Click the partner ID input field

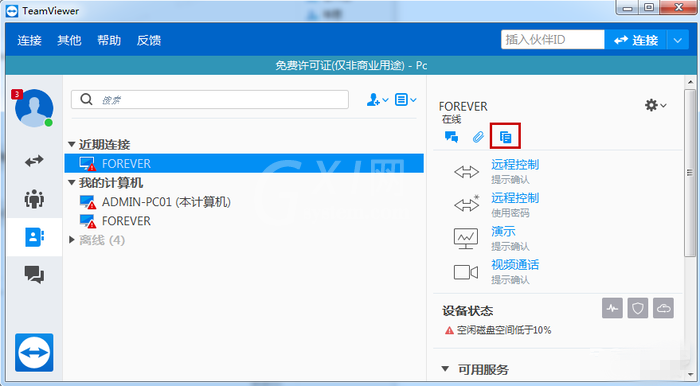pyautogui.click(x=553, y=40)
